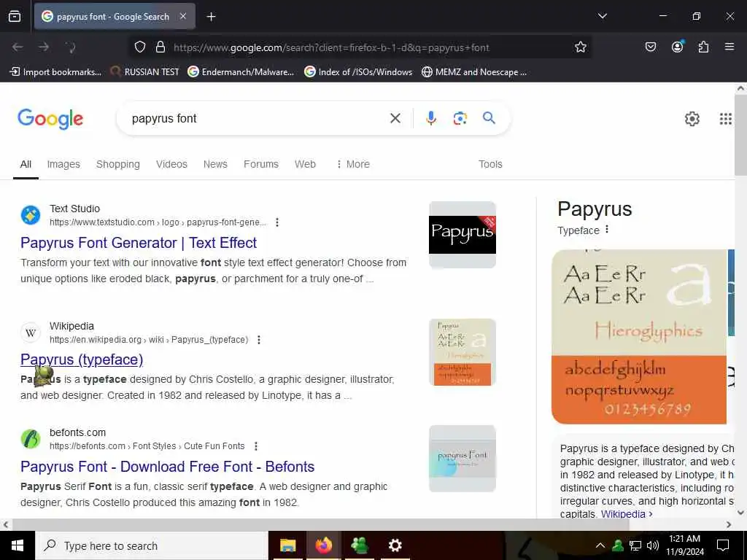This screenshot has height=560, width=747.
Task: Open the RUSSIAN TEST bookmark
Action: pyautogui.click(x=144, y=72)
